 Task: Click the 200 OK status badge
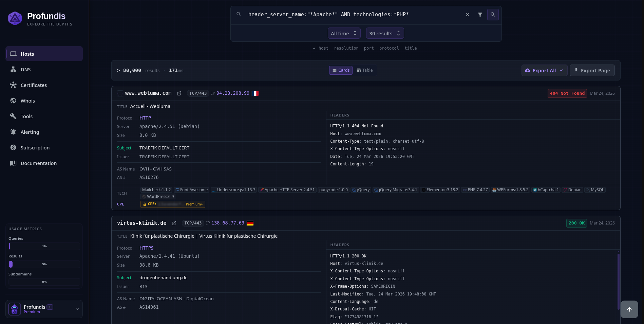pos(576,223)
